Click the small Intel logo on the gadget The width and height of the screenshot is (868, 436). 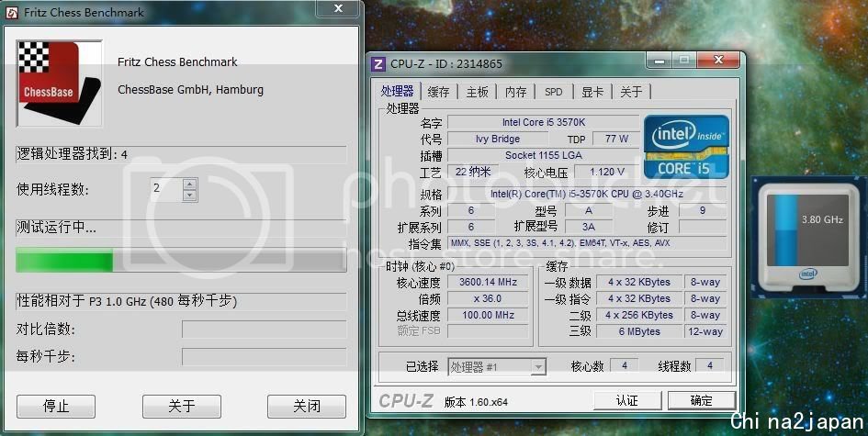pyautogui.click(x=807, y=274)
